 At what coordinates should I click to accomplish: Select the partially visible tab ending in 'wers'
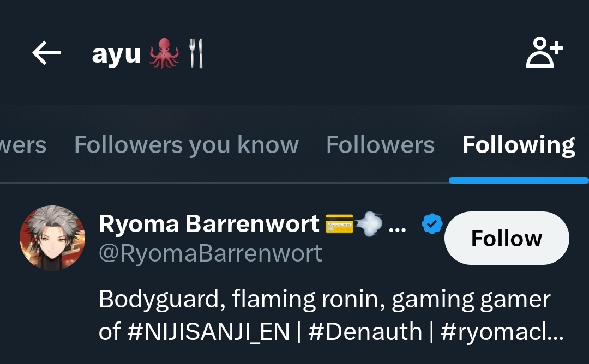point(23,145)
